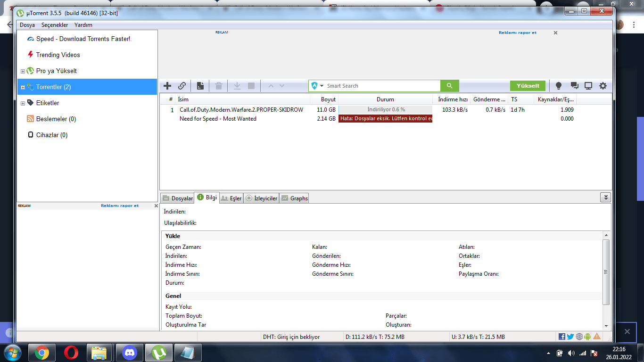Viewport: 644px width, 362px height.
Task: Sort by the Boyut column header
Action: click(324, 99)
